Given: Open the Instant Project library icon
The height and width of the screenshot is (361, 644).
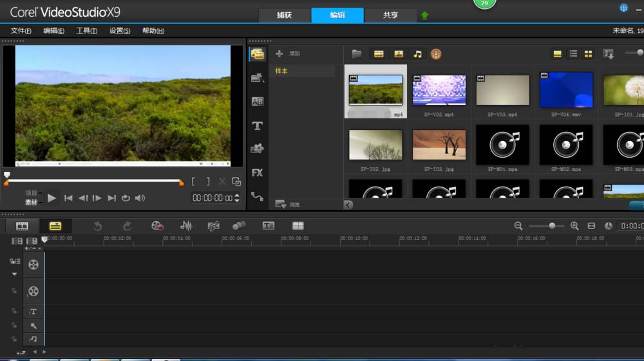Looking at the screenshot, I should pos(257,78).
